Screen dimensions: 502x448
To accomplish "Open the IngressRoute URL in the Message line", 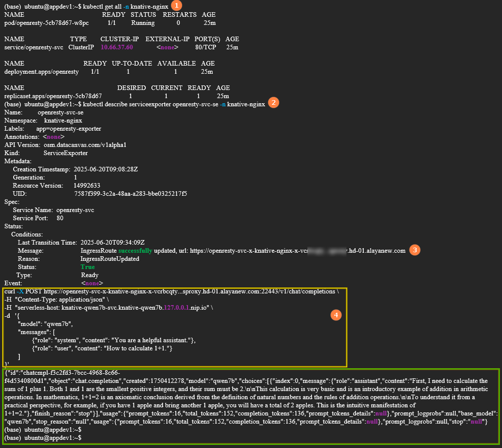I will pyautogui.click(x=297, y=251).
